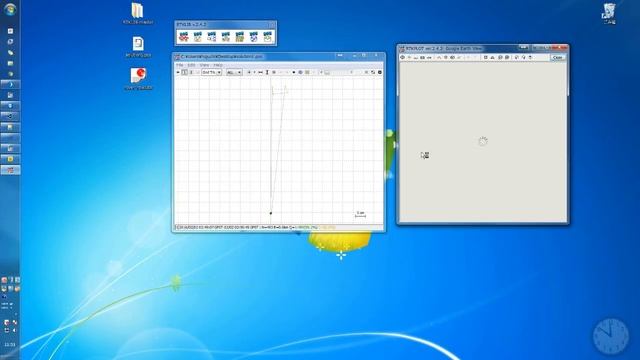Open the File menu in RTKPLOT

(180, 65)
